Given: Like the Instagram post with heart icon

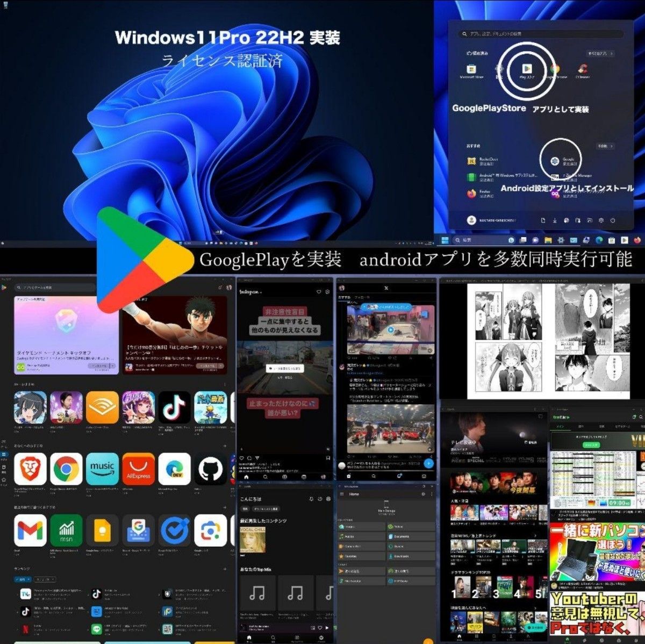Looking at the screenshot, I should (x=242, y=458).
